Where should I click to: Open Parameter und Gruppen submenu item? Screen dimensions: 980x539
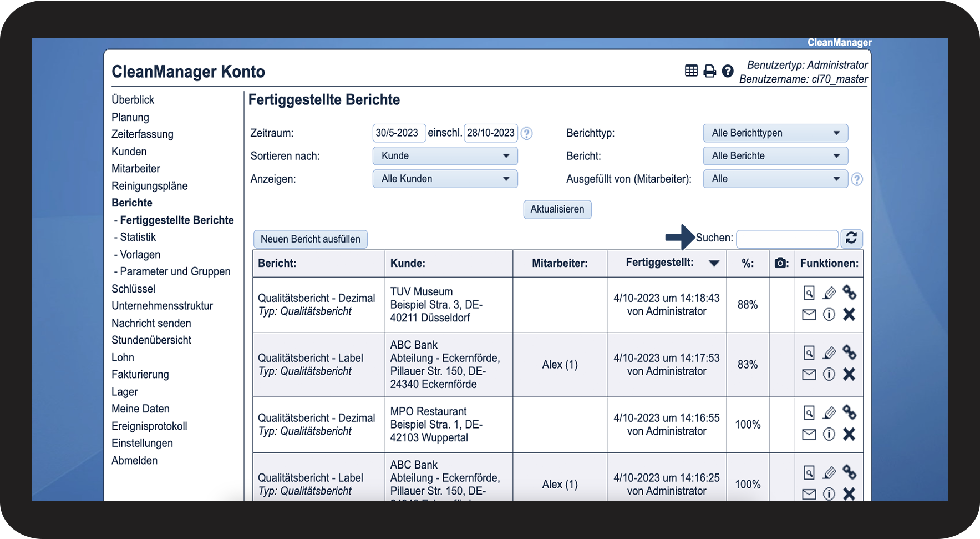pyautogui.click(x=175, y=271)
